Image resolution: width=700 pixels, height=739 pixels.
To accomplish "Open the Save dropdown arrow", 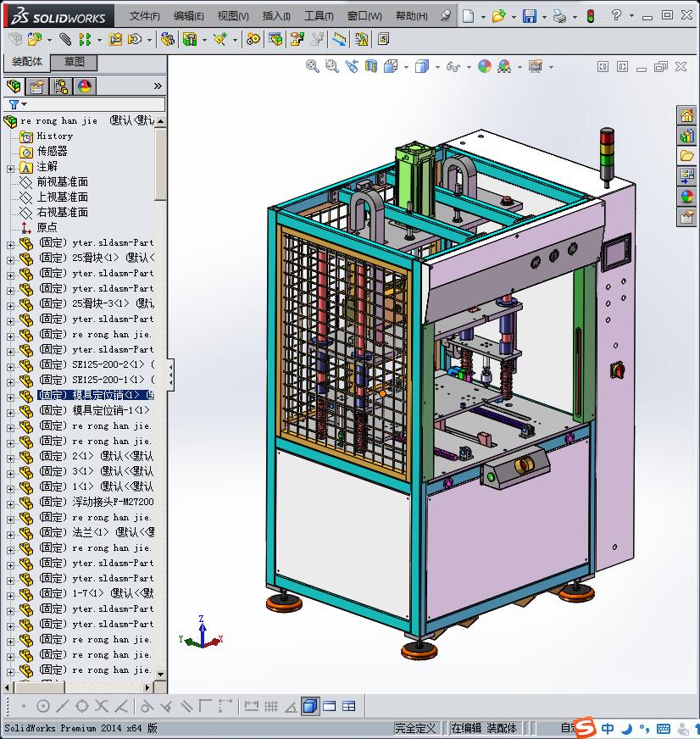I will pos(544,16).
